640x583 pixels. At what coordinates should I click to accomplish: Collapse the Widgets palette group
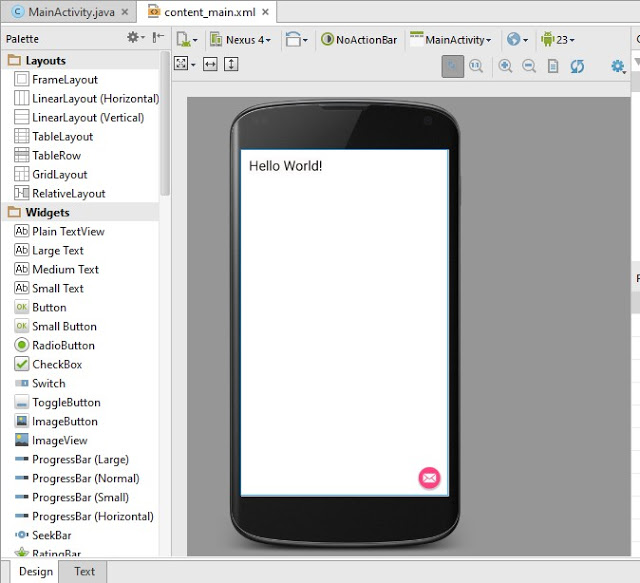coord(81,212)
